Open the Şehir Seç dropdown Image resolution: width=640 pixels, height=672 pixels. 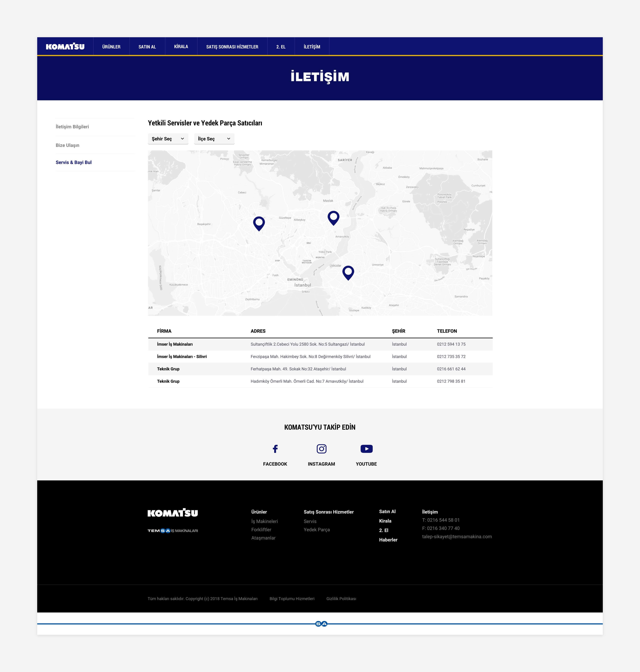(168, 138)
